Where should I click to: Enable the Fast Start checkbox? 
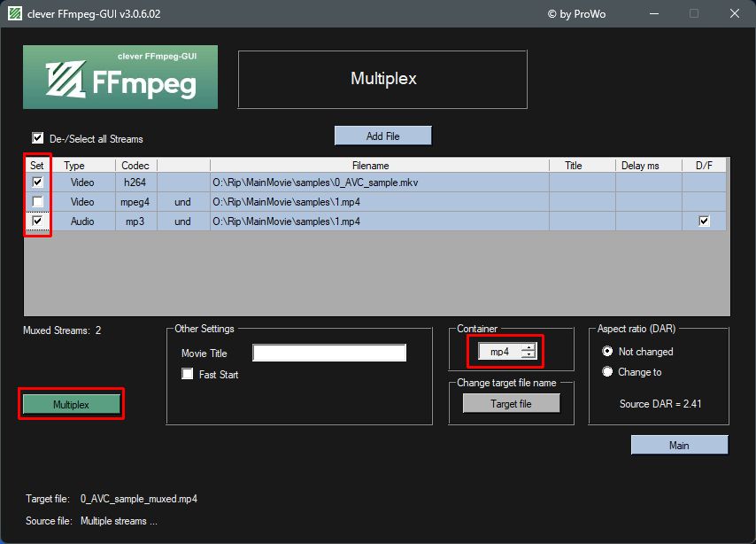(188, 374)
